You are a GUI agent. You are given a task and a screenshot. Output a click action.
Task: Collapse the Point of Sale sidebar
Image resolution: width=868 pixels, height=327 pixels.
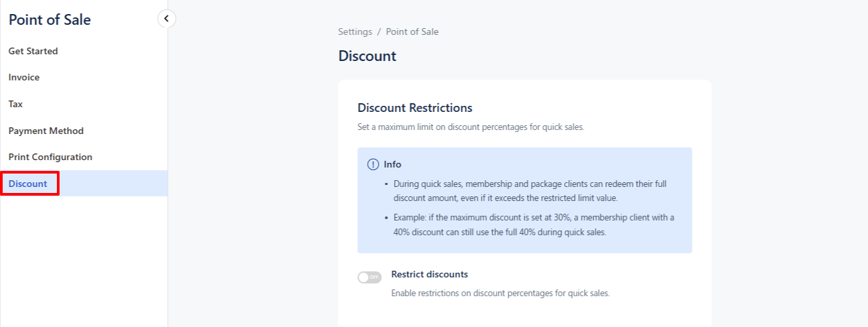pyautogui.click(x=167, y=19)
